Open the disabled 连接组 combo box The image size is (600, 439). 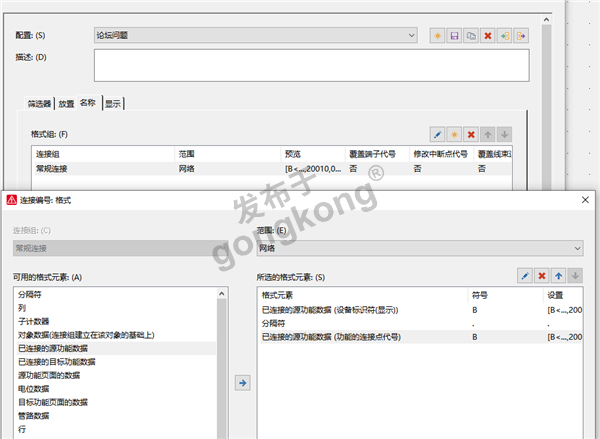pyautogui.click(x=130, y=248)
